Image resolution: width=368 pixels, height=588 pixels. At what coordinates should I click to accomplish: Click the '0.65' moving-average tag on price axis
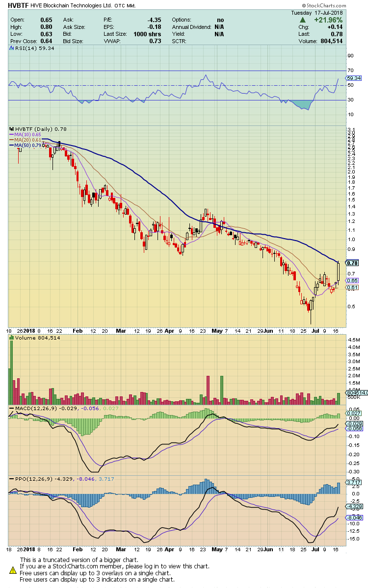353,280
